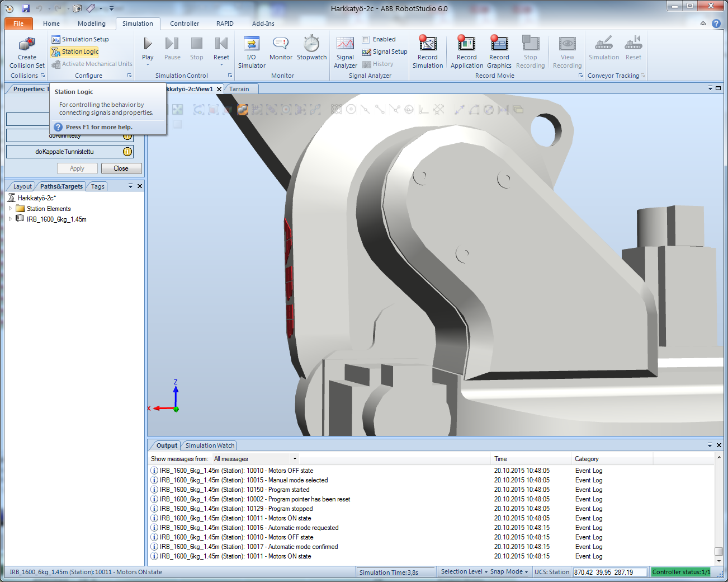Open the Monitor tool
Screen dimensions: 728x582
point(281,48)
